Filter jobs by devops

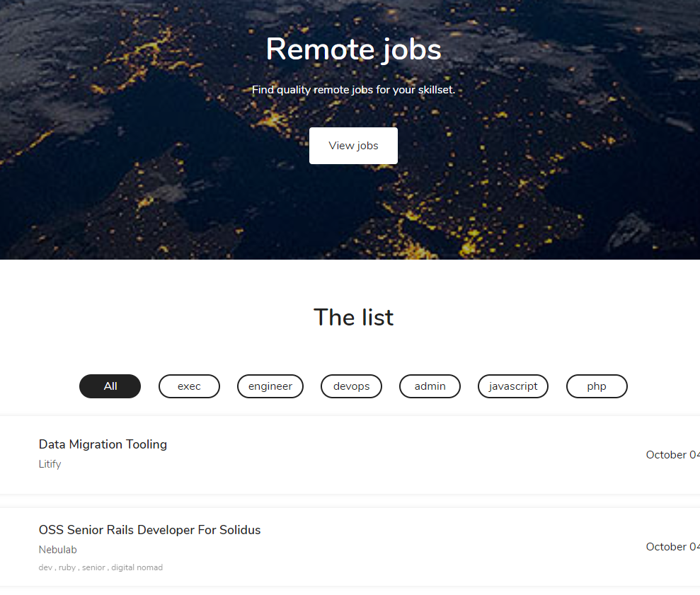tap(351, 386)
